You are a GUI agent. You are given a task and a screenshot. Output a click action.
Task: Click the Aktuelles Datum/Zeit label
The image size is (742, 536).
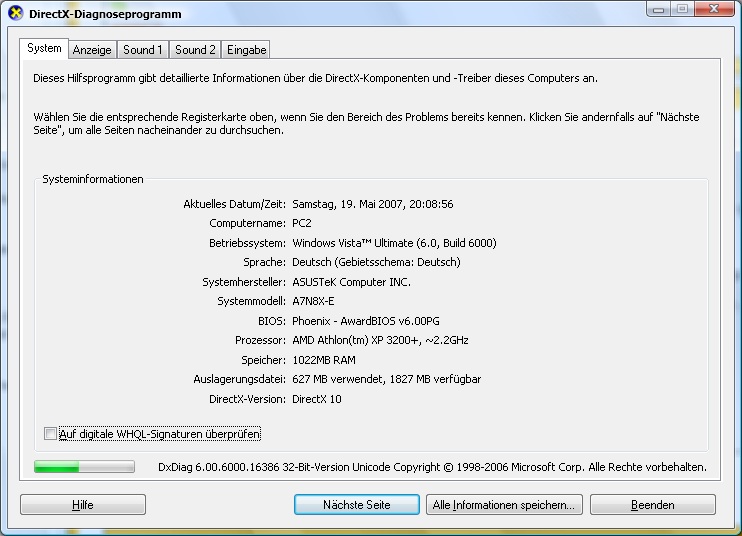coord(234,204)
